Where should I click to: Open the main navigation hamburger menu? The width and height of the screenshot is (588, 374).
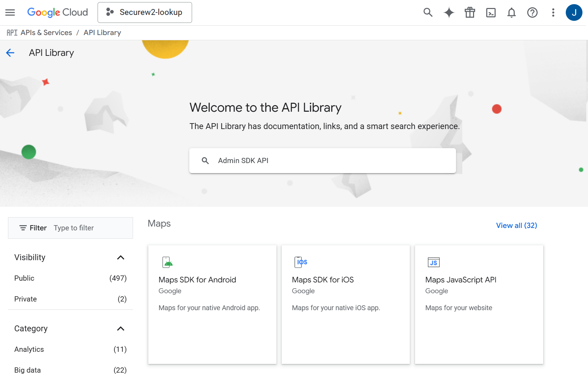[x=10, y=12]
